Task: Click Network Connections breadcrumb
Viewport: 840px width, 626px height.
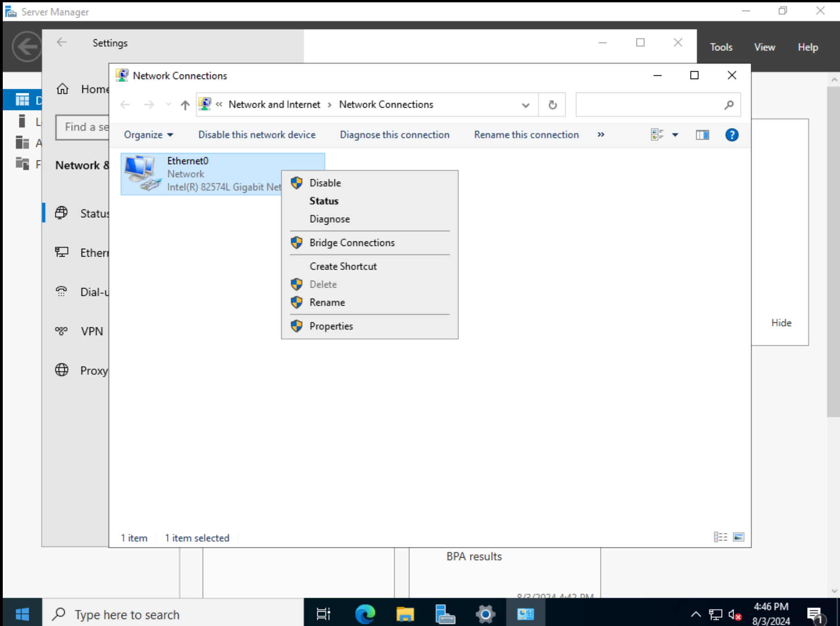Action: pyautogui.click(x=386, y=104)
